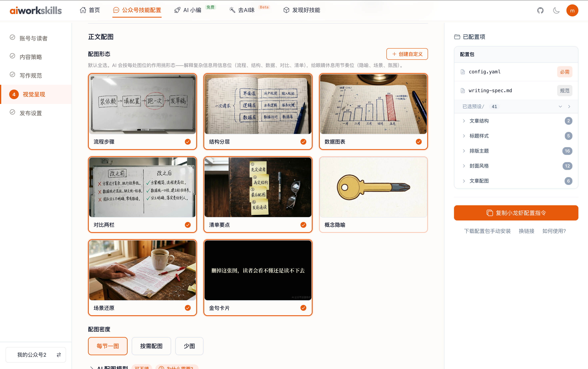Uncheck the 流程步骤 card checkmark

click(x=188, y=142)
